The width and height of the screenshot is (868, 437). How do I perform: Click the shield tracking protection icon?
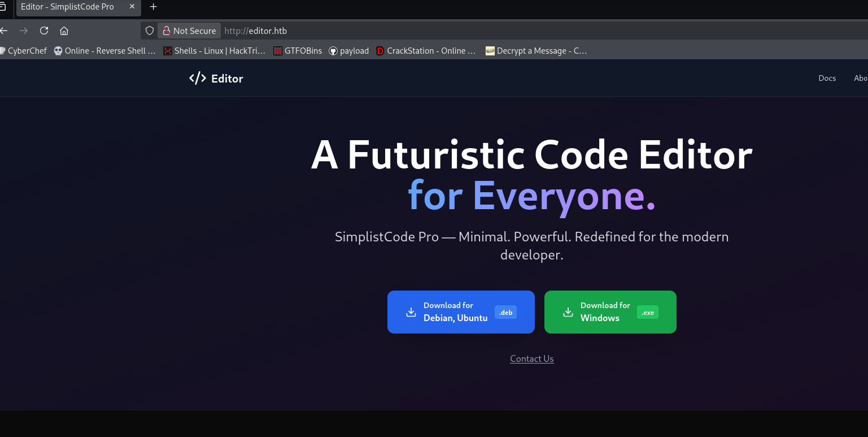(x=150, y=31)
